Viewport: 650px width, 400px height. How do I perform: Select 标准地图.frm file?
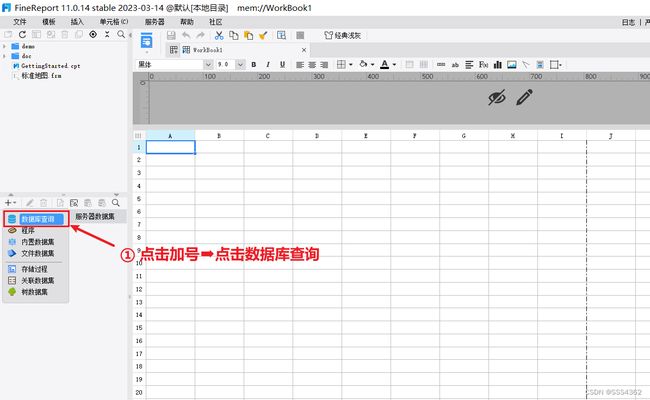pos(37,76)
